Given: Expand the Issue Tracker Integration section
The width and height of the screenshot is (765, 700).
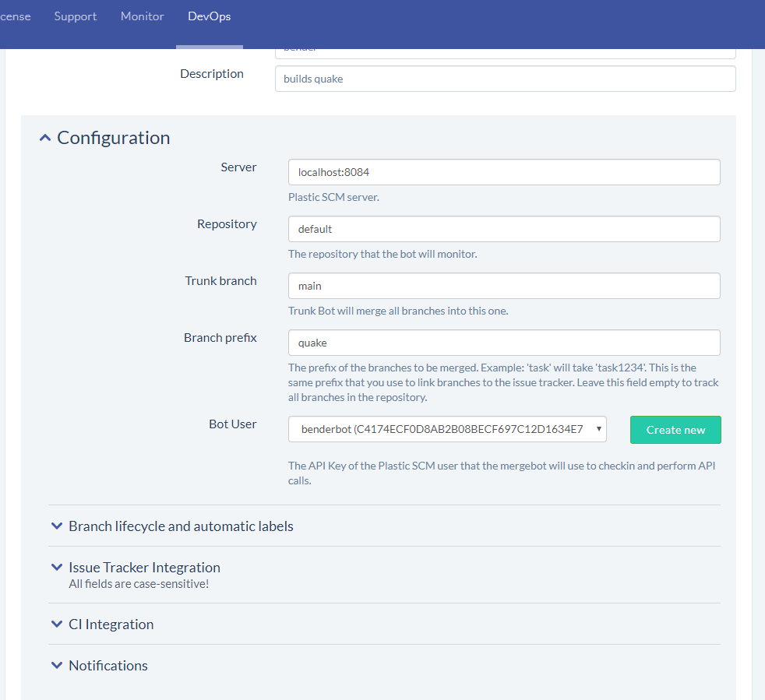Looking at the screenshot, I should tap(143, 567).
